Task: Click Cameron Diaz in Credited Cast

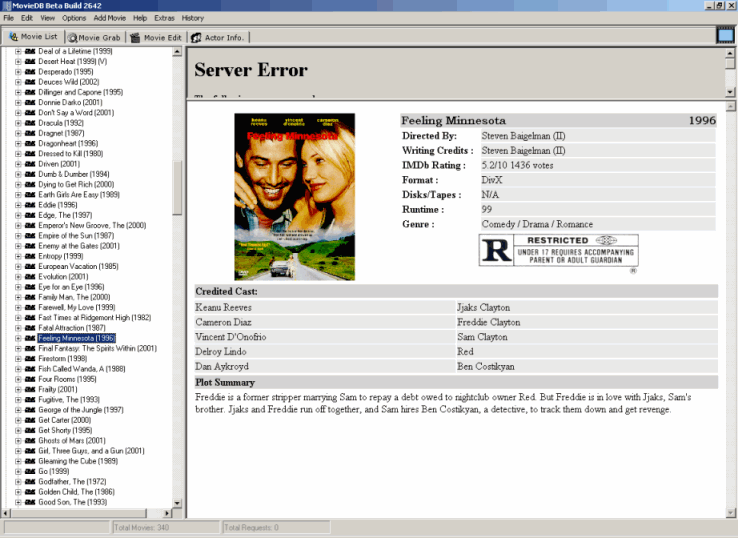Action: pyautogui.click(x=224, y=322)
